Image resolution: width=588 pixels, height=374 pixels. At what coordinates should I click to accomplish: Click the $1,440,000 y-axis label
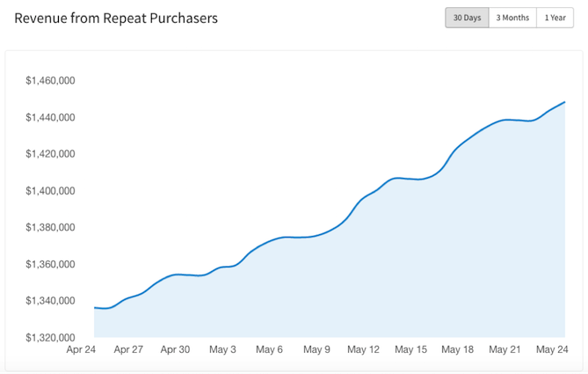point(50,118)
